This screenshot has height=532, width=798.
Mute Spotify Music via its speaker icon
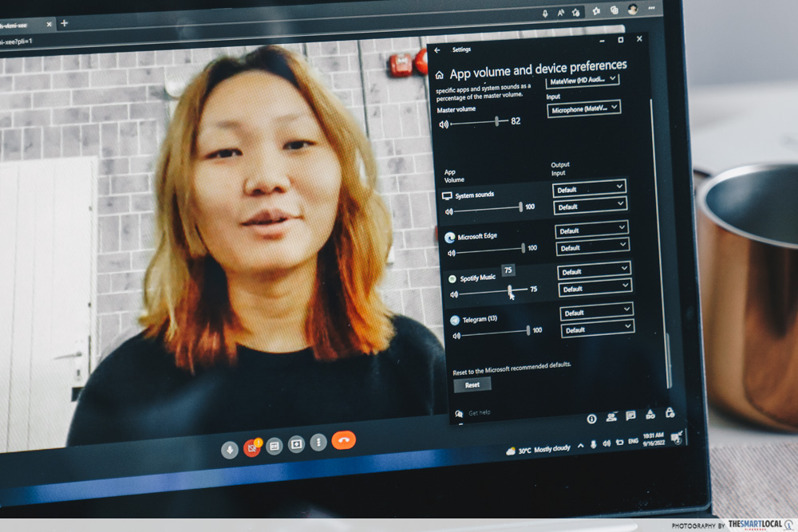coord(453,294)
